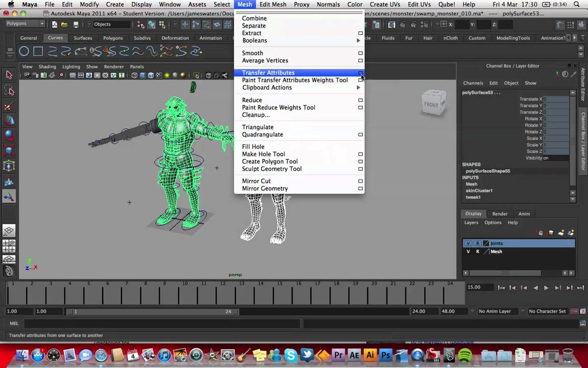Toggle visibility V of the Mesh layer
Viewport: 588px width, 368px height.
(x=468, y=251)
